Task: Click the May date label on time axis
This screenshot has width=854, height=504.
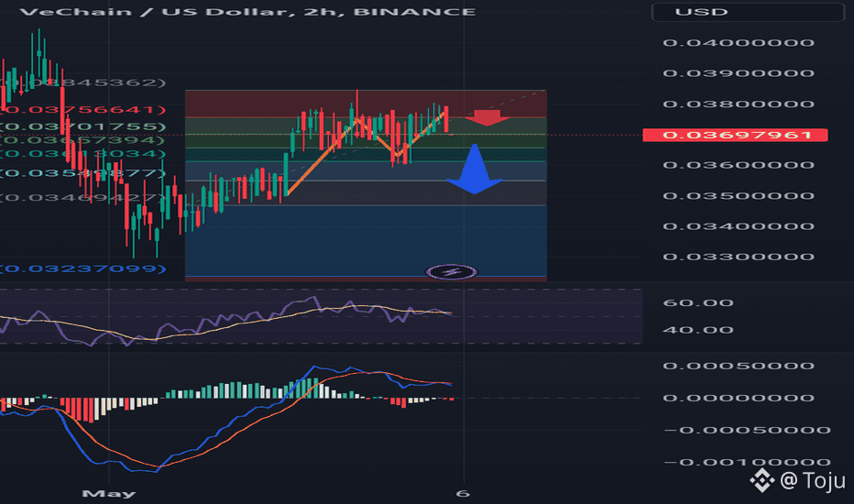Action: (109, 494)
